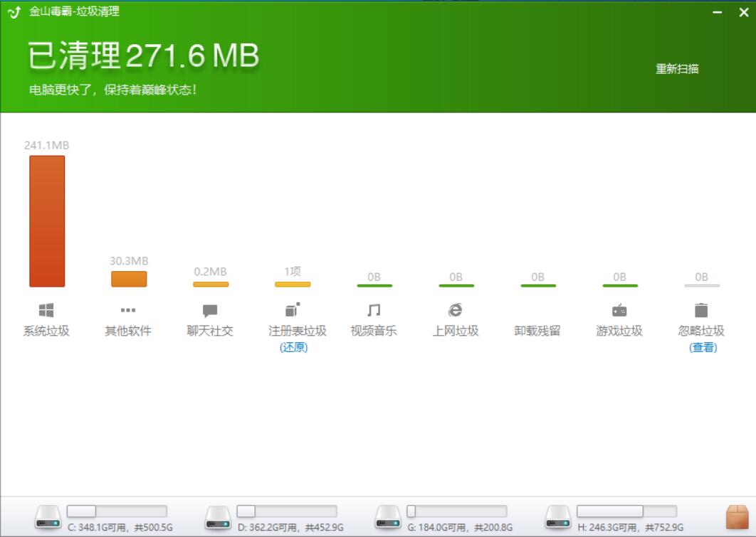This screenshot has height=537, width=756.
Task: Click the 电脑更快了 status message
Action: pyautogui.click(x=112, y=90)
